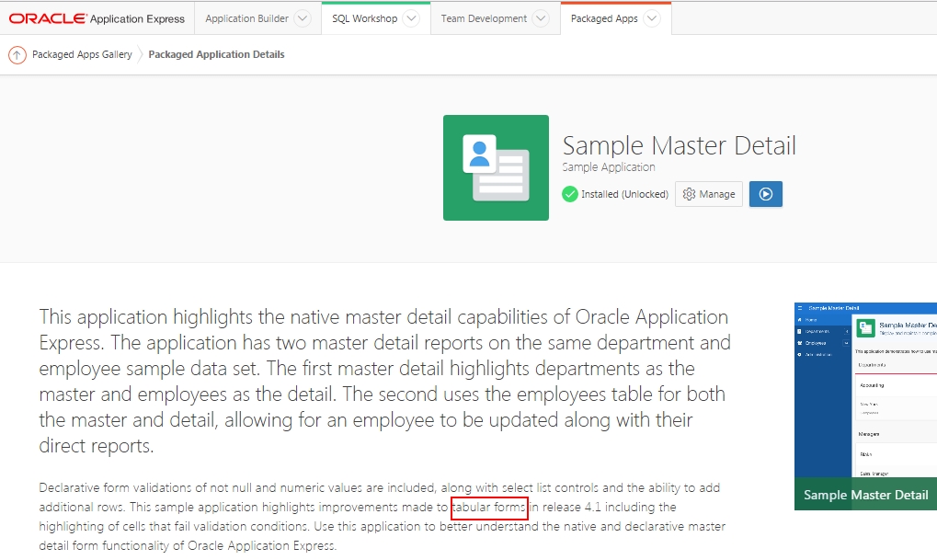Click the Sample Master Detail thumbnail caption
Screen dimensions: 937x560
(865, 495)
